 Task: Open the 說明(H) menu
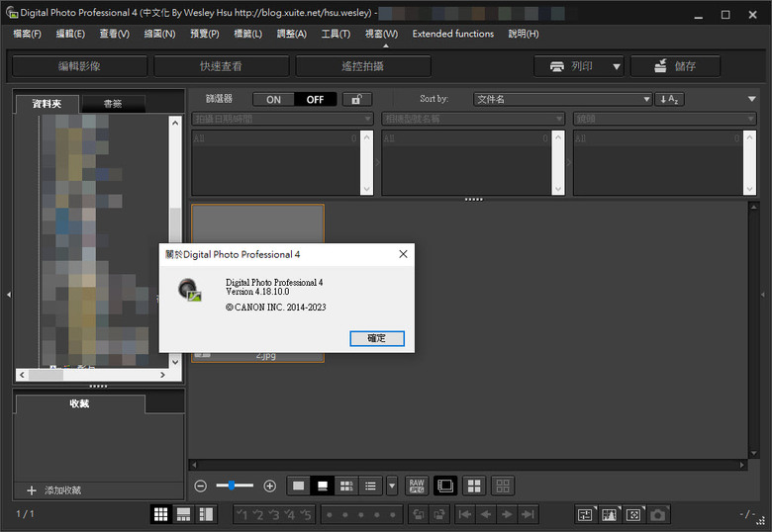[x=524, y=34]
